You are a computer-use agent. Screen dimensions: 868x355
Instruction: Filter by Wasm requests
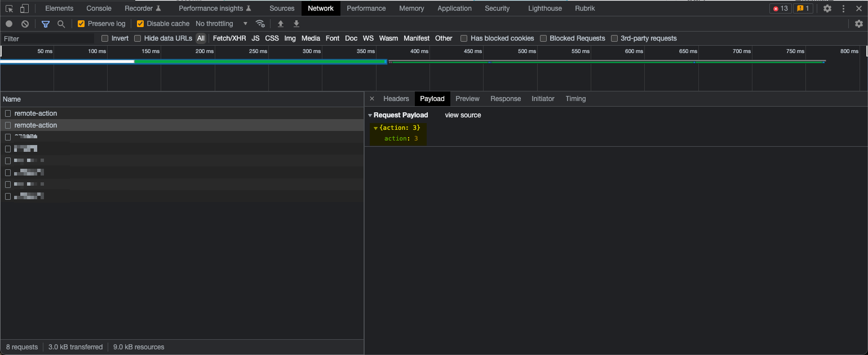click(x=388, y=38)
